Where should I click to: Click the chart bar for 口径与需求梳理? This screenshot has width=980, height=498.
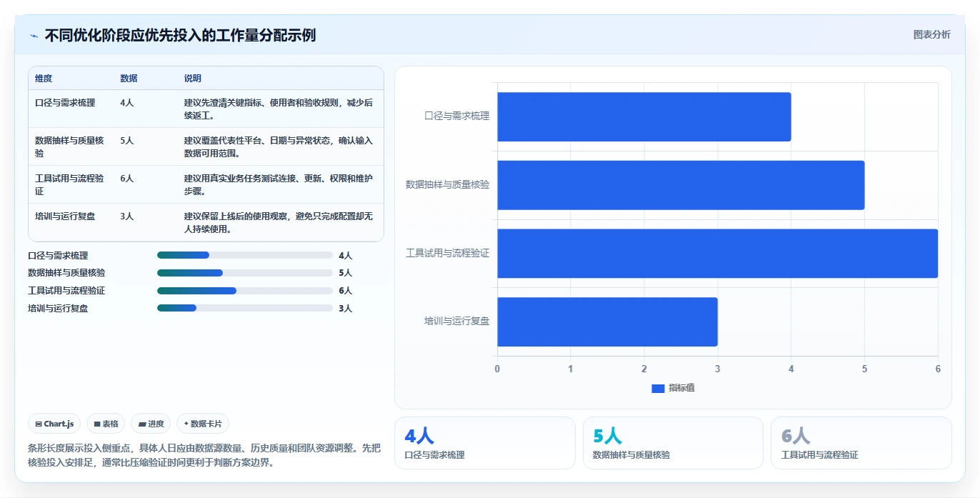coord(644,116)
